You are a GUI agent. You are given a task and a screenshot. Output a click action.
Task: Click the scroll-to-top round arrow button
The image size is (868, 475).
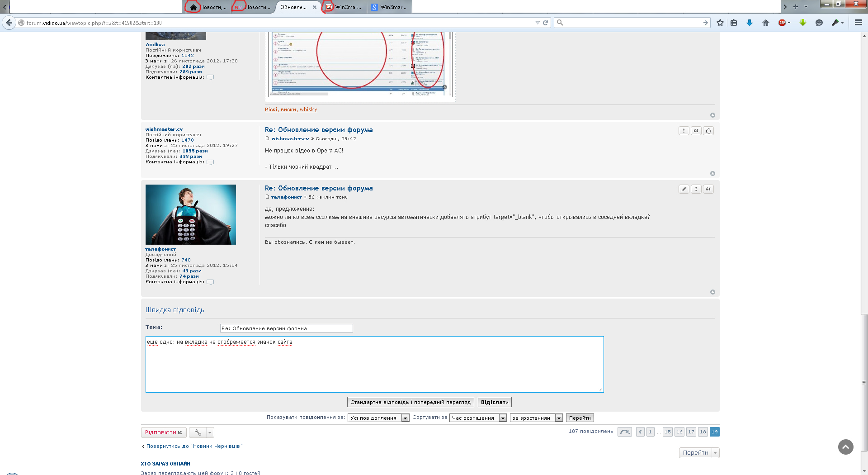845,447
